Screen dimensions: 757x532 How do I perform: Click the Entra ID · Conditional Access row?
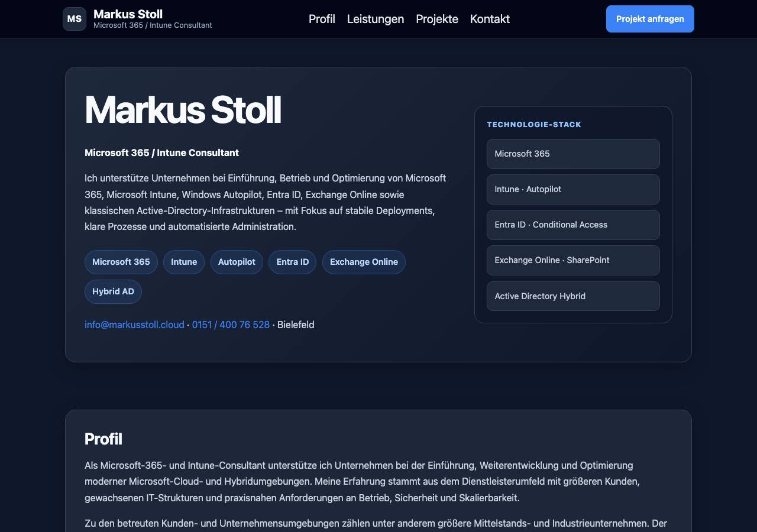point(573,225)
